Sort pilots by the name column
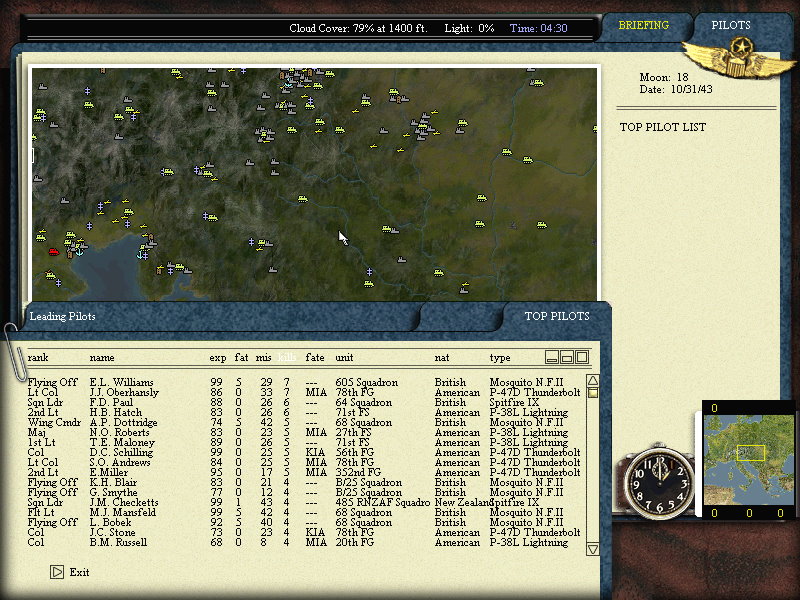 tap(102, 358)
